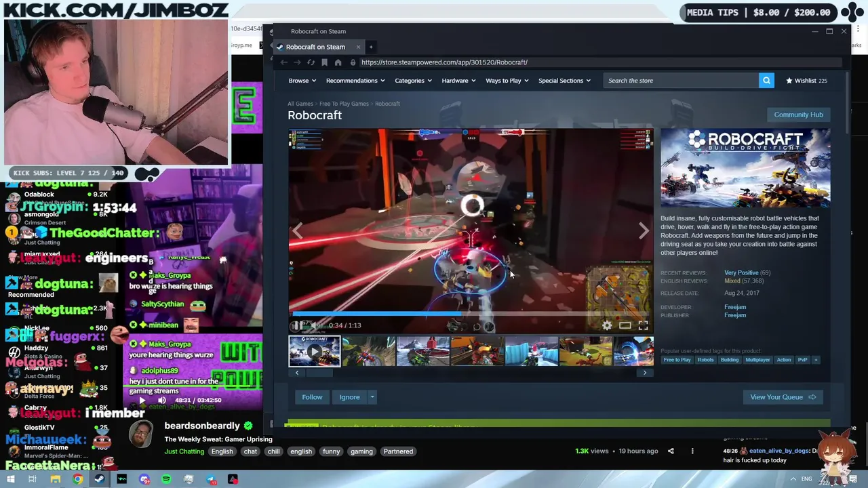The height and width of the screenshot is (488, 868).
Task: Expand the Hardware menu
Action: [x=458, y=81]
